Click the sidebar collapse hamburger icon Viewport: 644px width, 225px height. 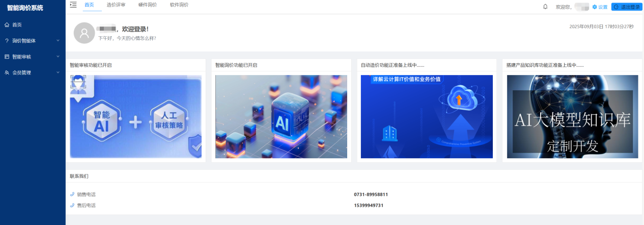pyautogui.click(x=73, y=5)
